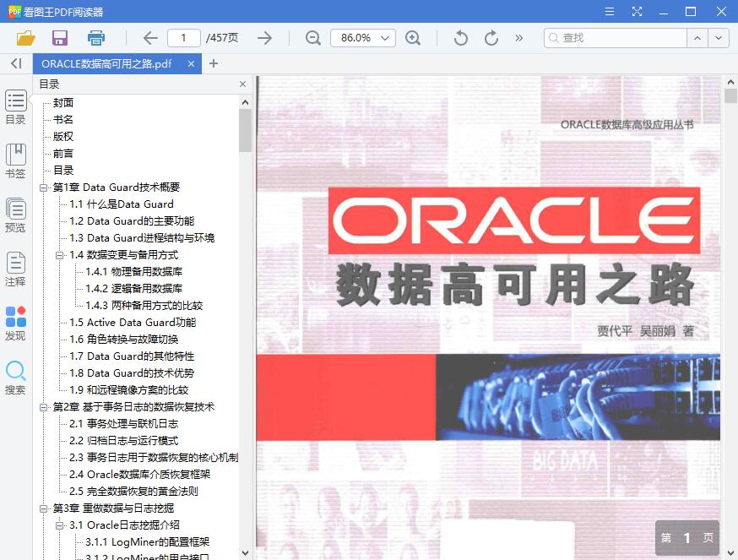Find next search result
This screenshot has width=738, height=560.
(x=719, y=38)
